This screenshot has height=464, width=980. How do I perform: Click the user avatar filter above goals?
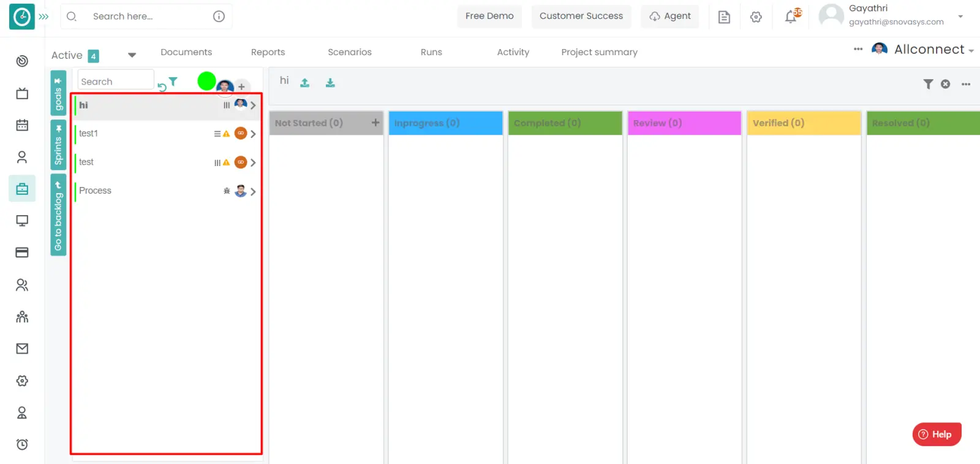[x=225, y=87]
